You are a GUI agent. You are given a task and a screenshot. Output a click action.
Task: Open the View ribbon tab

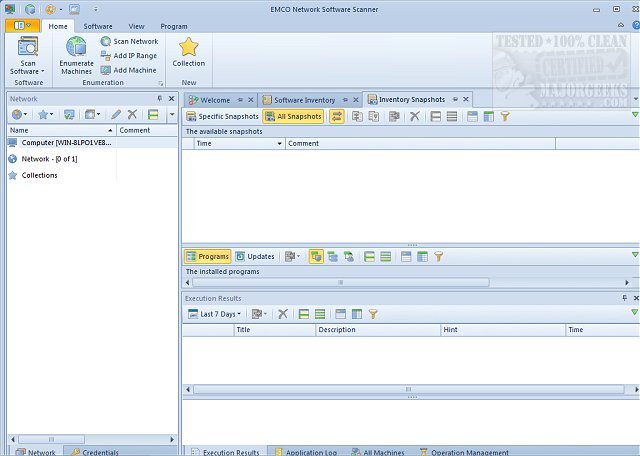click(x=136, y=26)
